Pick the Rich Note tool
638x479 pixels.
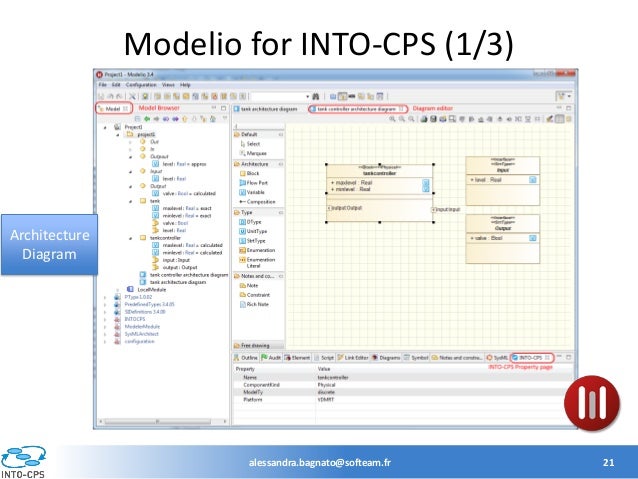[254, 304]
